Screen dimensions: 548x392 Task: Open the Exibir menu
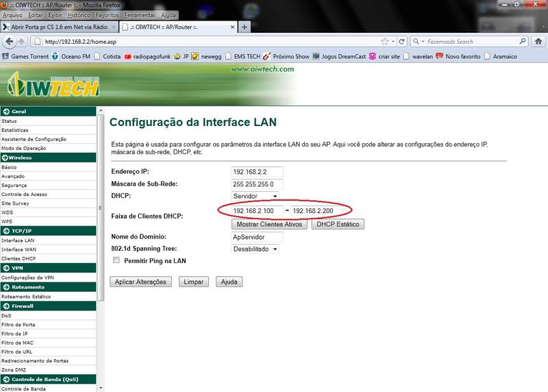point(55,15)
